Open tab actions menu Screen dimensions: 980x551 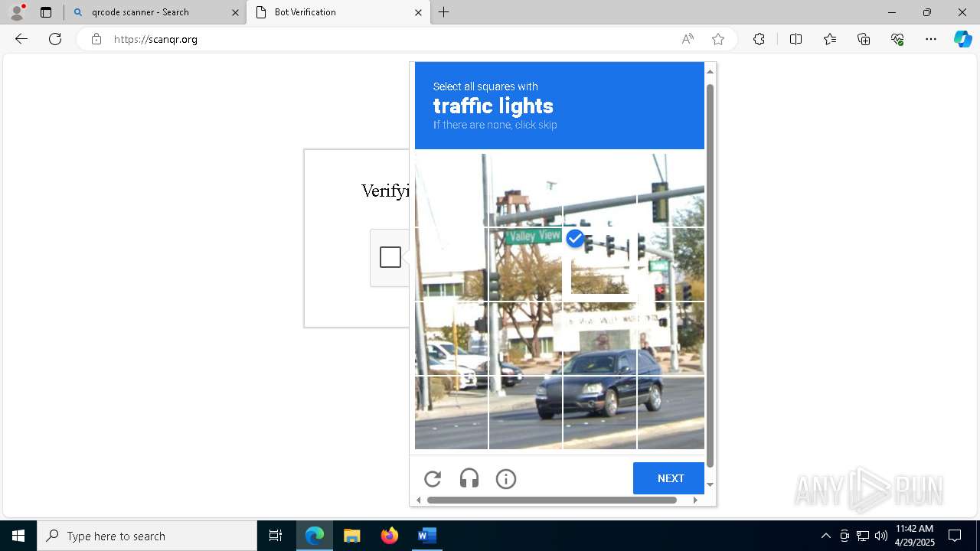point(46,12)
